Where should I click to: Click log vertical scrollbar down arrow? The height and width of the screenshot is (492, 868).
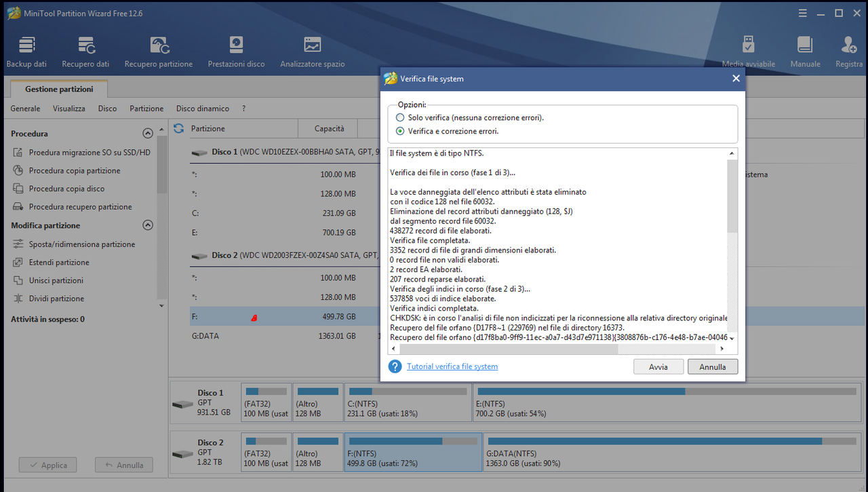click(732, 337)
